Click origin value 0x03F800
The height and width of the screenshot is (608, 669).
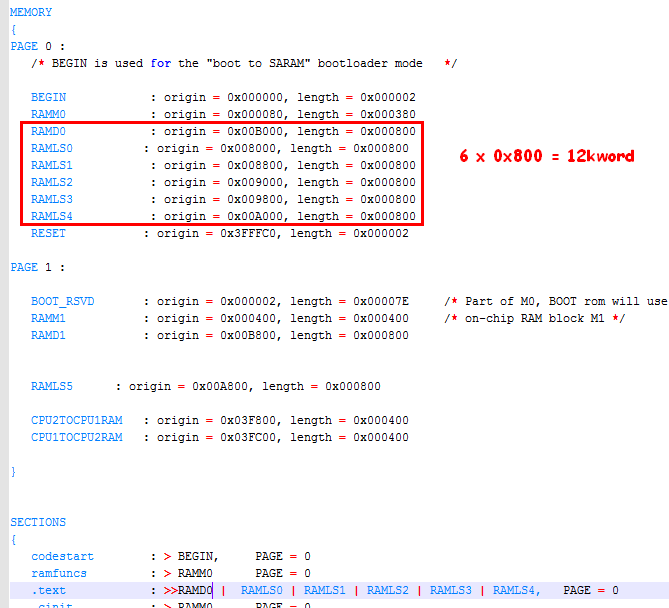point(248,421)
